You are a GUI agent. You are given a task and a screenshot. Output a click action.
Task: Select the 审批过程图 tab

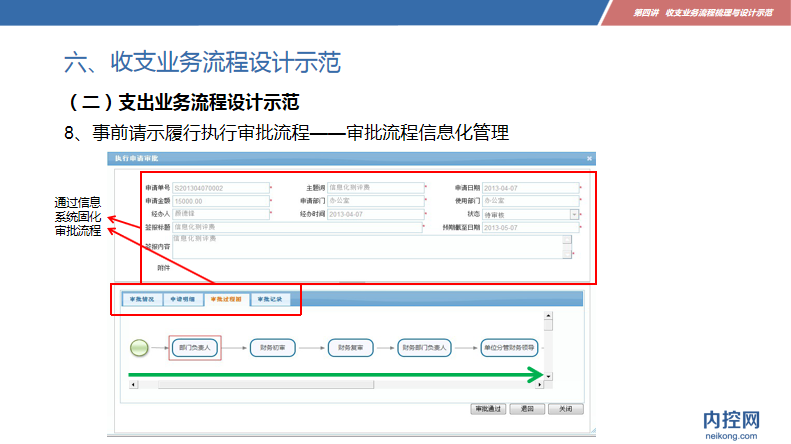pyautogui.click(x=225, y=299)
